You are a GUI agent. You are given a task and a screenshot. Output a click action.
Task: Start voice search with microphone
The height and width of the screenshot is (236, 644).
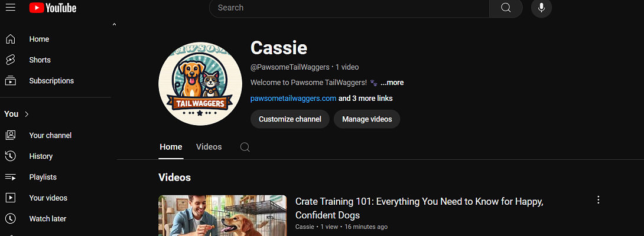541,8
